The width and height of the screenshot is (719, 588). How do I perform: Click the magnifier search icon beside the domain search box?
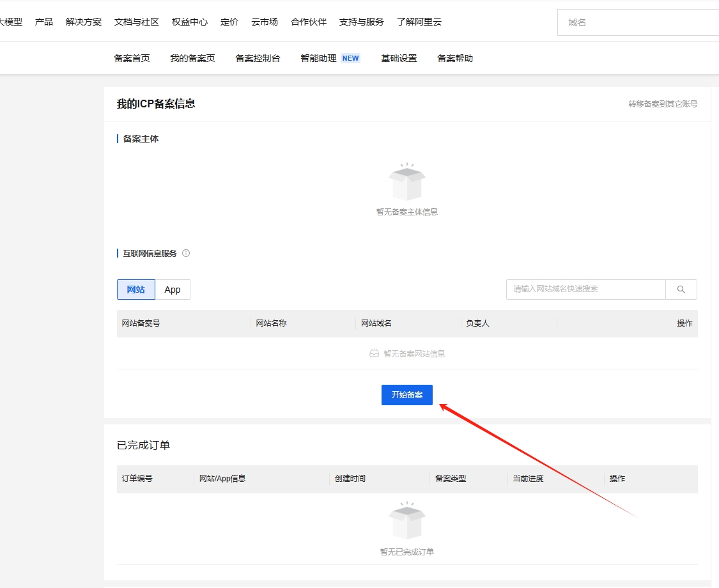click(681, 290)
